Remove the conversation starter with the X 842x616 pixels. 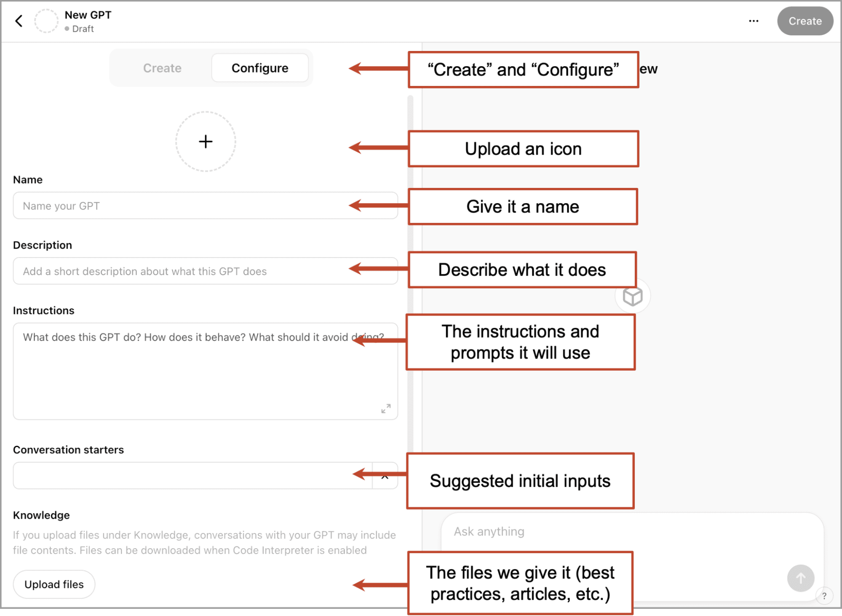tap(385, 476)
